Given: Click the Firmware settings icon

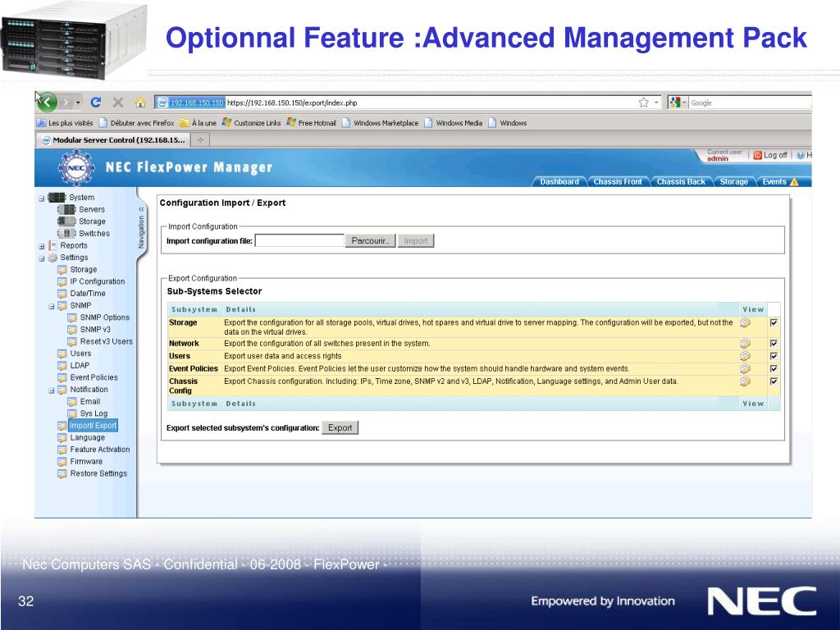Looking at the screenshot, I should pyautogui.click(x=62, y=462).
